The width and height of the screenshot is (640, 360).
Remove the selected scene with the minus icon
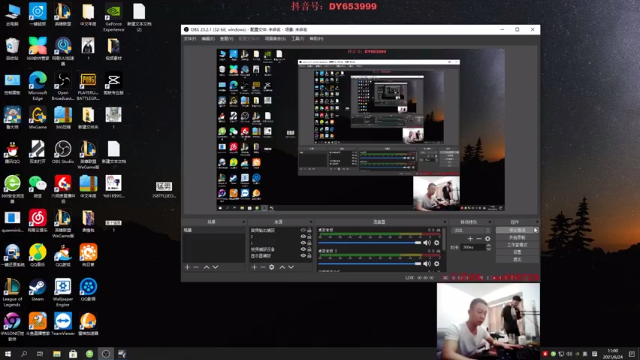click(x=196, y=267)
